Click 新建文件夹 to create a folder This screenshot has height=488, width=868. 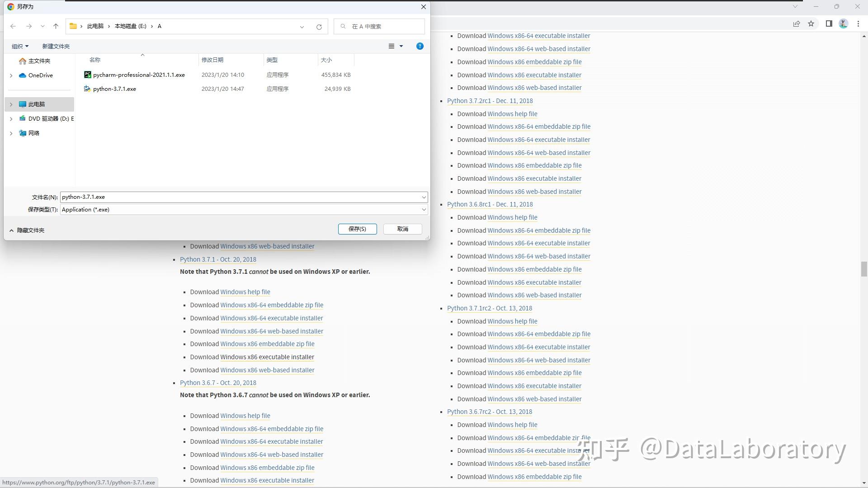(56, 46)
